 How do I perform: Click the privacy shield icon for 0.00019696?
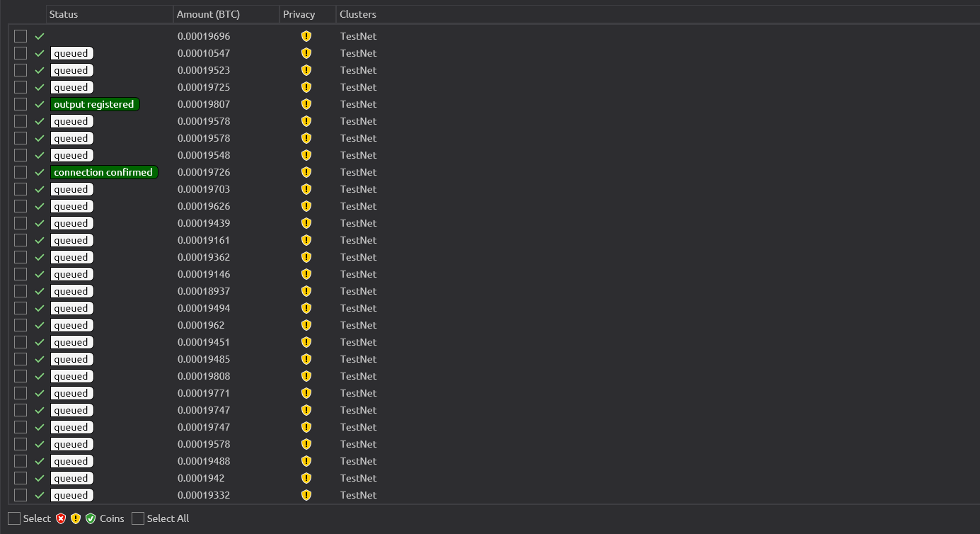(306, 36)
